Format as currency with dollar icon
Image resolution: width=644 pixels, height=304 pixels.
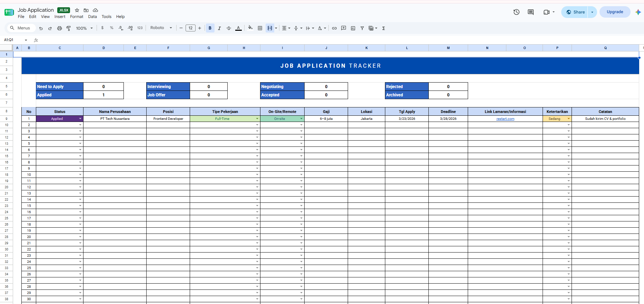click(x=102, y=28)
